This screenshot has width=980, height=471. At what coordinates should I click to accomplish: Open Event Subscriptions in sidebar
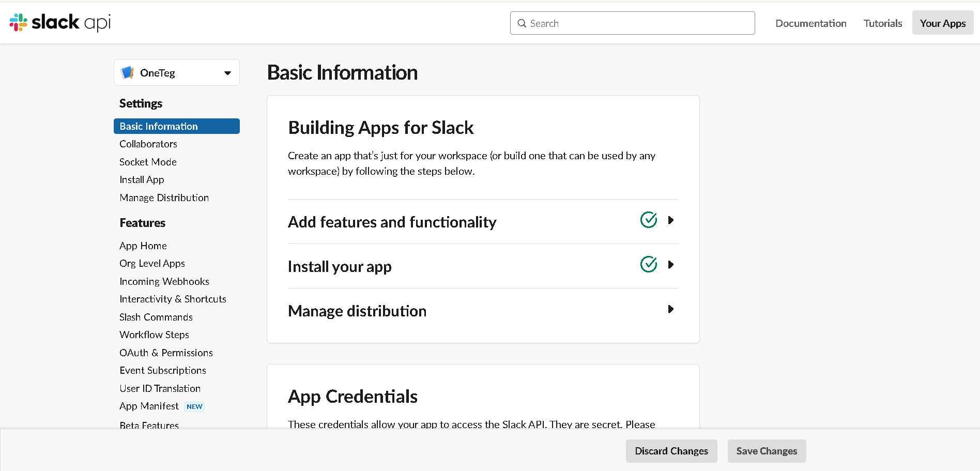[163, 371]
